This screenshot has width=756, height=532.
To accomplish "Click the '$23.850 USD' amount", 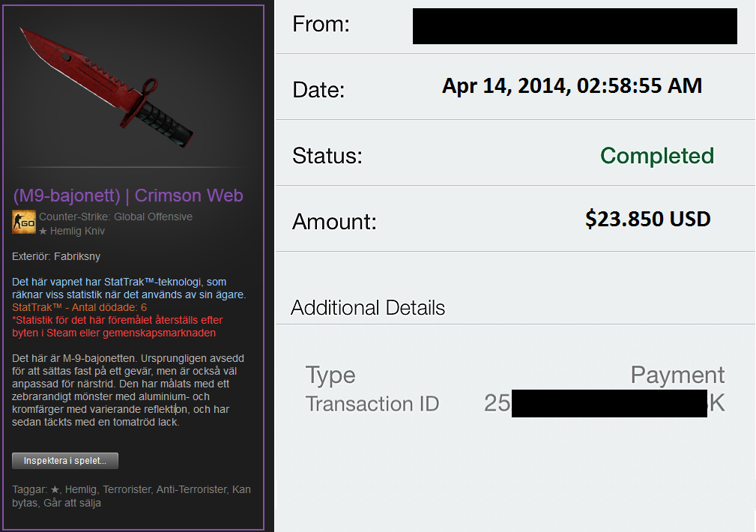I will pyautogui.click(x=647, y=219).
